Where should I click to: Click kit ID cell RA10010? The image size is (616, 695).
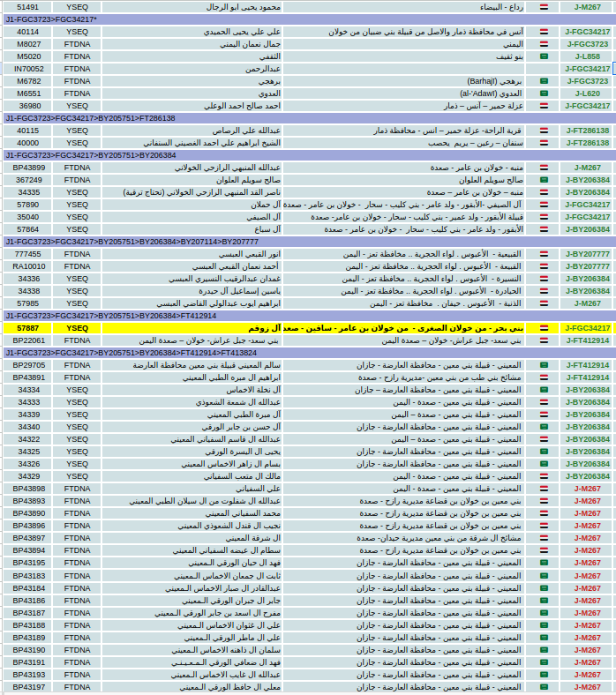pyautogui.click(x=29, y=266)
